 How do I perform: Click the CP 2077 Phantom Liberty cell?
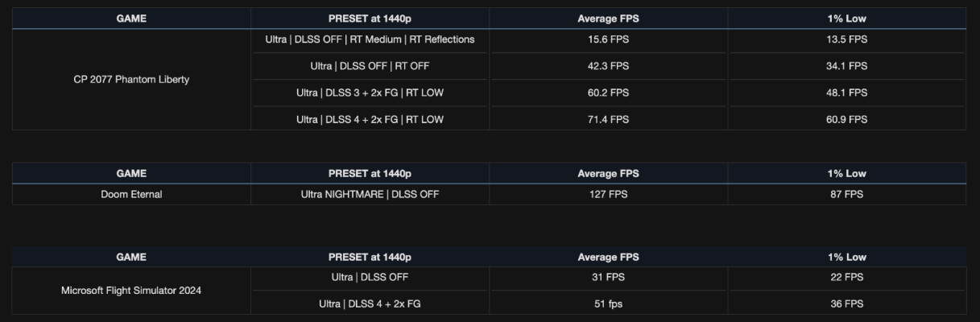(x=131, y=80)
